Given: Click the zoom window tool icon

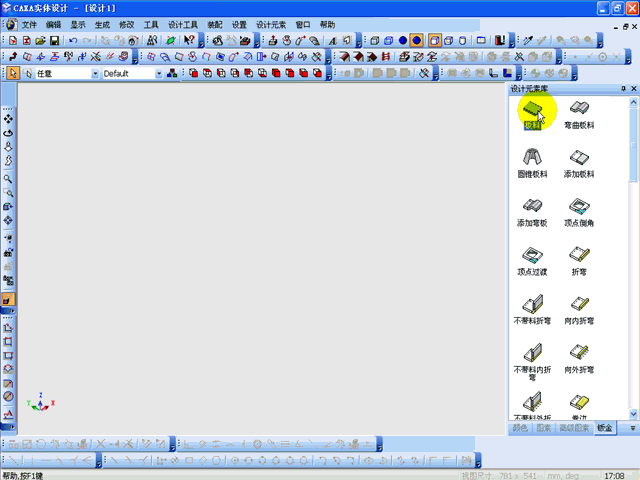Looking at the screenshot, I should 8,193.
